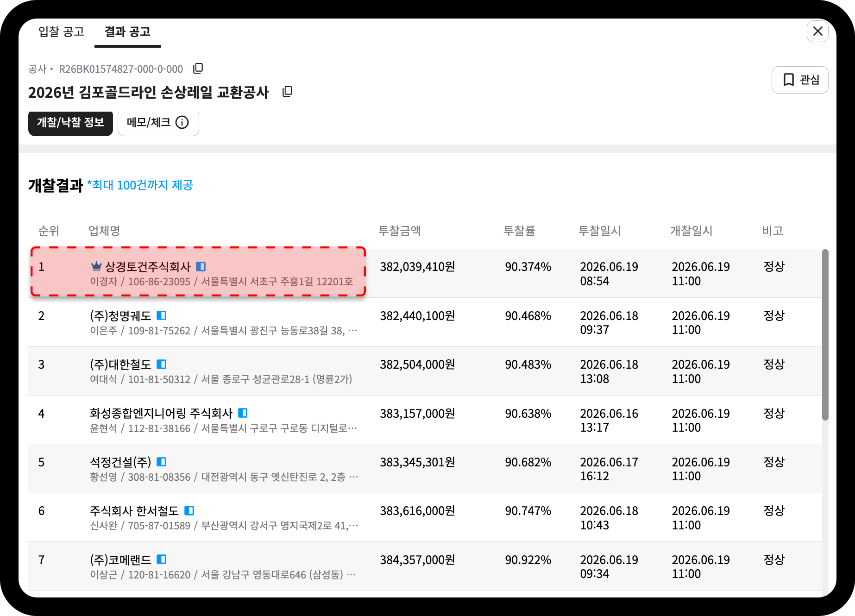The height and width of the screenshot is (616, 855).
Task: Click the info icon beside 메모/체크
Action: click(x=182, y=122)
